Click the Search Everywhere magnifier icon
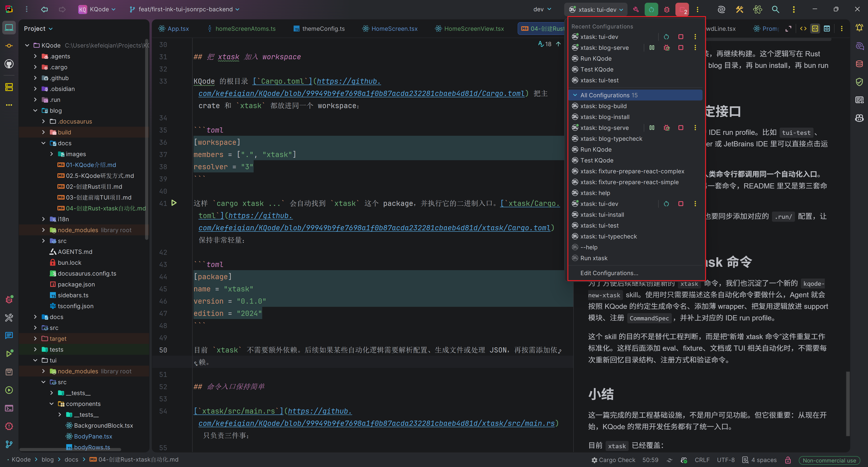The image size is (868, 467). 775,10
